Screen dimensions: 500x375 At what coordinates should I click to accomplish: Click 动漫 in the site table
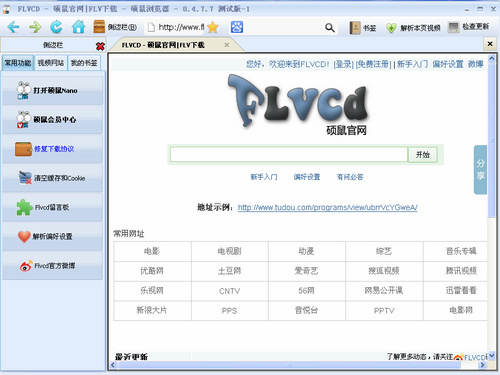306,251
